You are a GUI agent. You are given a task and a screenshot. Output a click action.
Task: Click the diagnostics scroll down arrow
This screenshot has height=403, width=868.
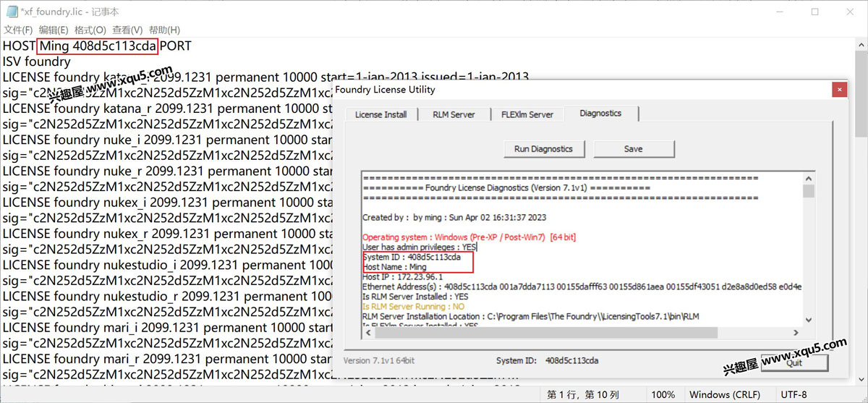(x=809, y=321)
